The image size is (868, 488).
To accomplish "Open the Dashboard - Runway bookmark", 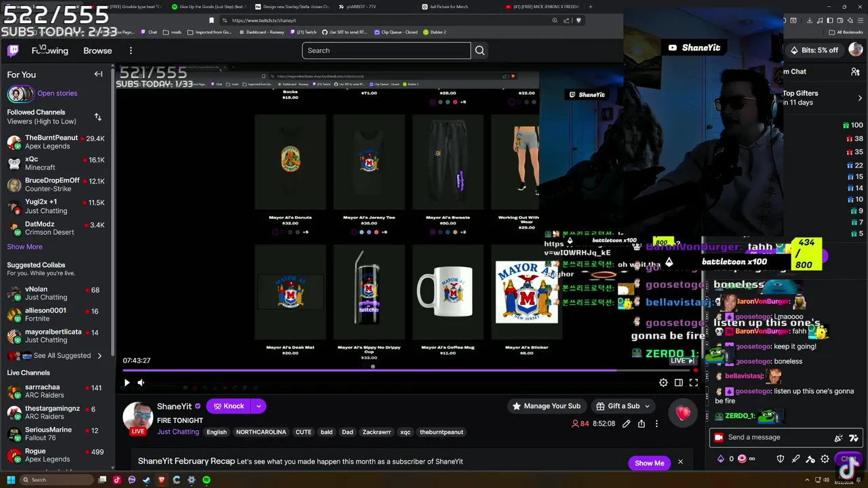I will (x=260, y=32).
